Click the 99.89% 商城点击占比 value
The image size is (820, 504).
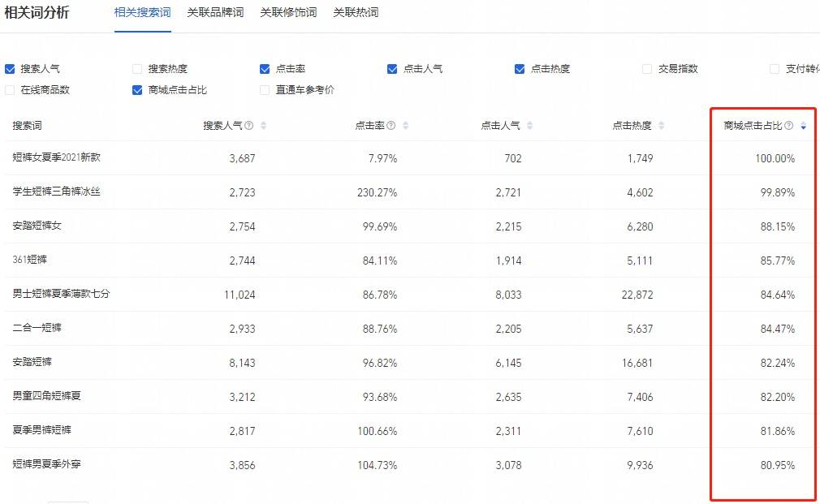coord(778,192)
